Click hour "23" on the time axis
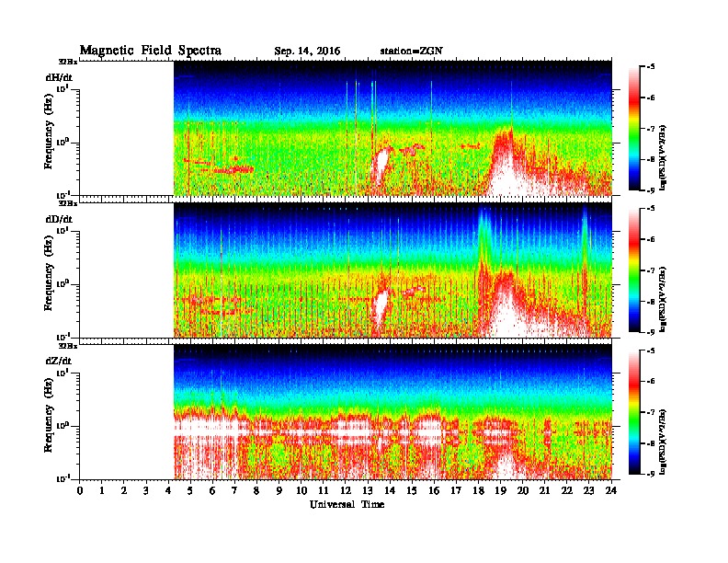Viewport: 728px width, 563px height. [589, 491]
